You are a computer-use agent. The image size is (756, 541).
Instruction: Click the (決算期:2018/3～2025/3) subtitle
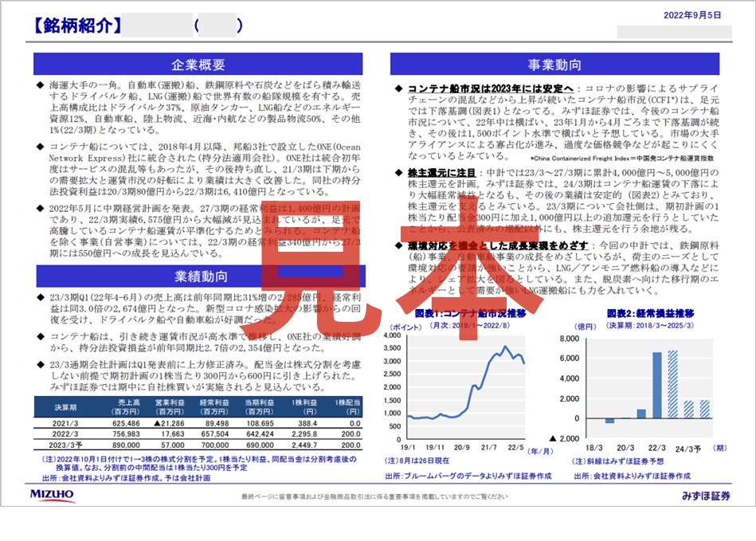(x=650, y=325)
